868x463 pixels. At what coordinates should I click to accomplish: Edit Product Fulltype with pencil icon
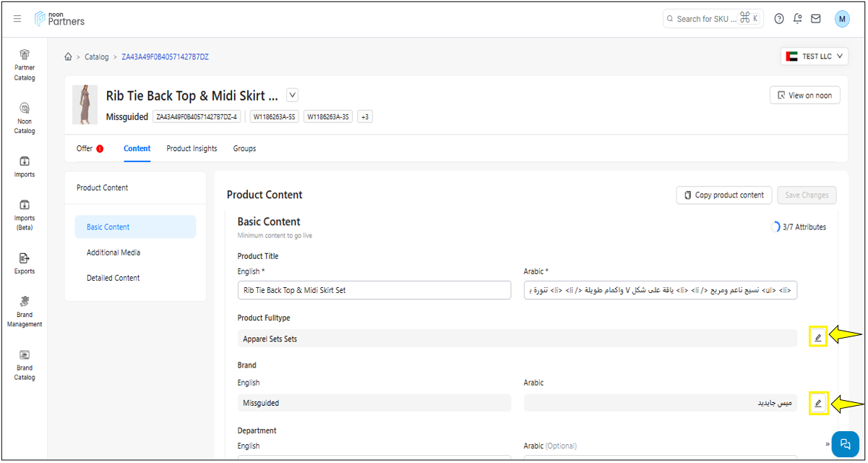(x=817, y=337)
